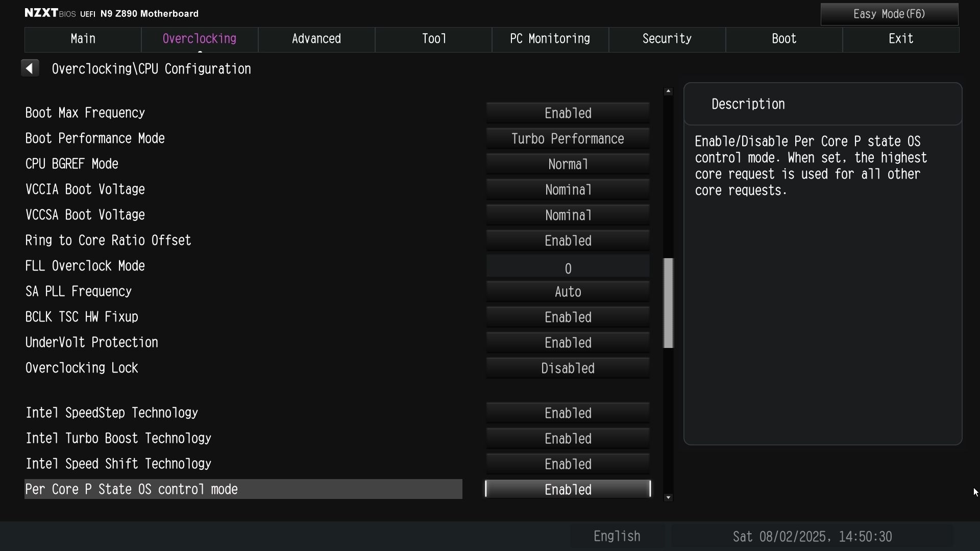Viewport: 980px width, 551px height.
Task: Toggle Overclocking Lock's Disabled value
Action: [x=568, y=368]
